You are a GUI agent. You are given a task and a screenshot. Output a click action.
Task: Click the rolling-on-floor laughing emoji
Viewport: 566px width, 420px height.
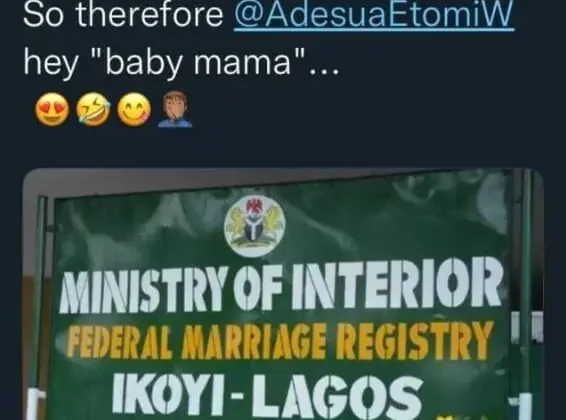pyautogui.click(x=93, y=110)
